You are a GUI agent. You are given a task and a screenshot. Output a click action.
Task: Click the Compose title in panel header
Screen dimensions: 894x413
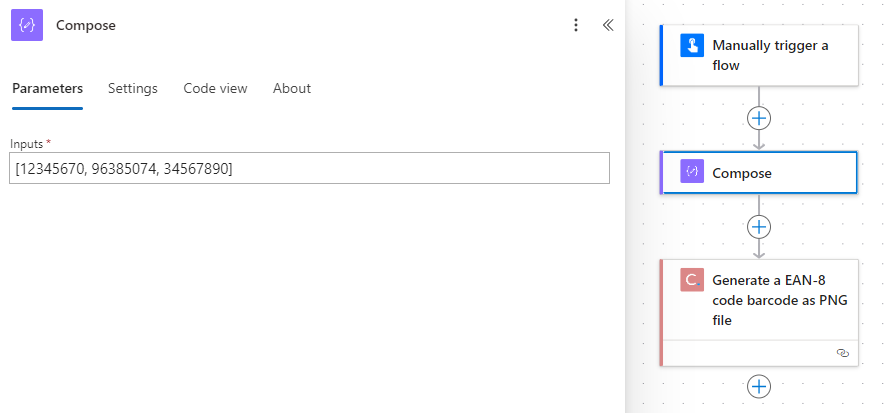click(86, 25)
